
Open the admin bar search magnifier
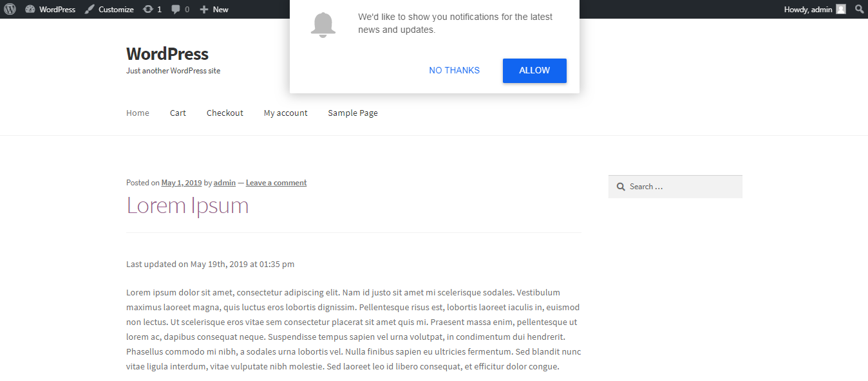tap(859, 9)
